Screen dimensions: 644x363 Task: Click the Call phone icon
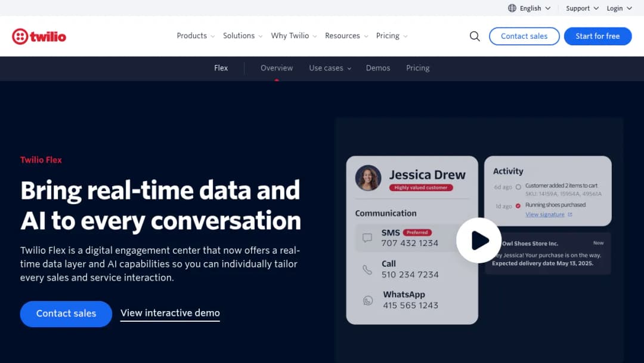pos(367,270)
